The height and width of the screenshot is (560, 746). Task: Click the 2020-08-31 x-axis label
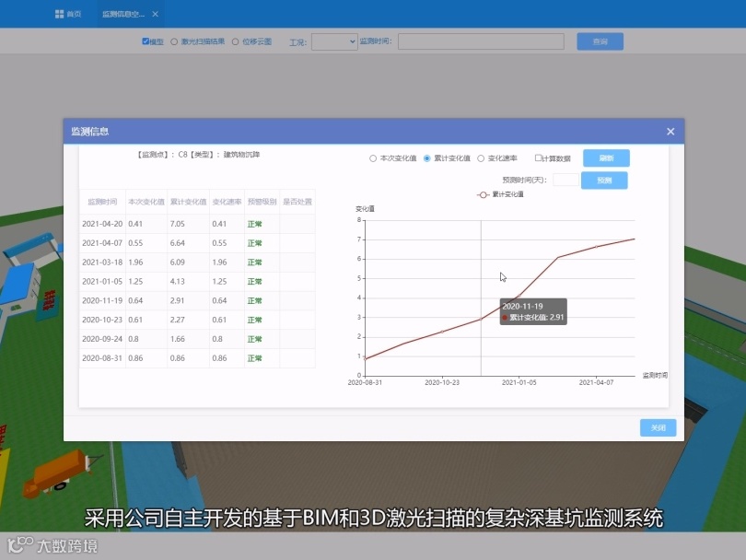(365, 382)
